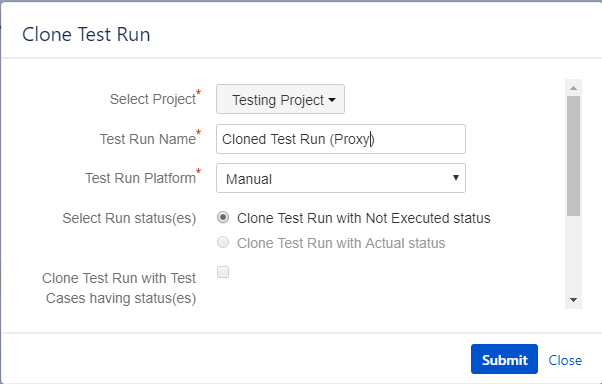
Task: Tick the Test Cases having status(es) checkbox
Action: [223, 272]
